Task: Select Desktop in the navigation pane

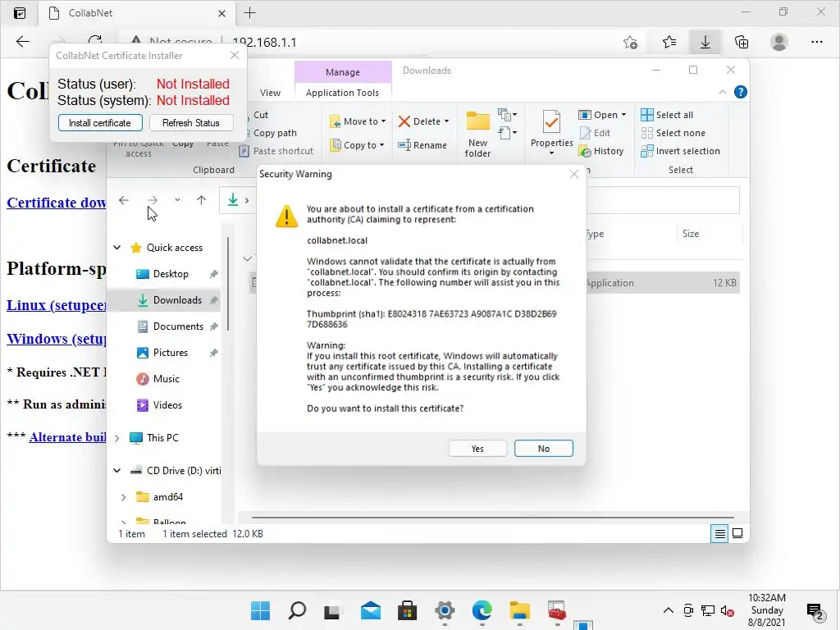Action: [171, 274]
